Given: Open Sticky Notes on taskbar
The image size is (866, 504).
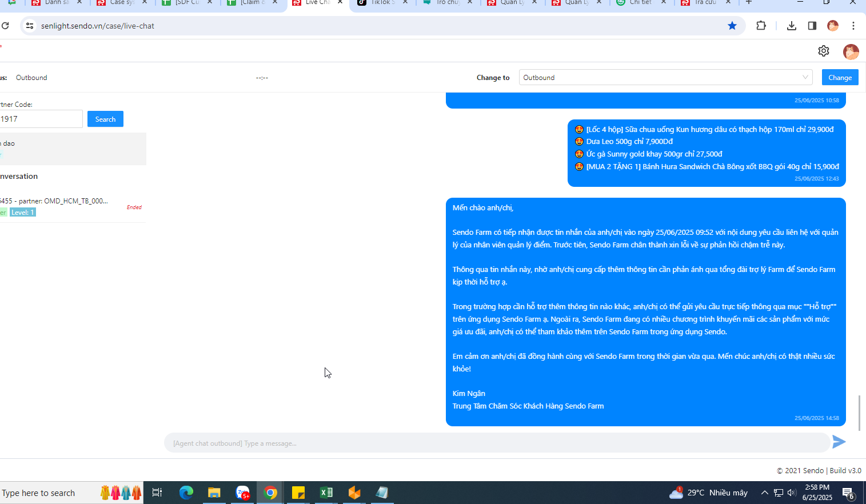Looking at the screenshot, I should click(x=298, y=493).
